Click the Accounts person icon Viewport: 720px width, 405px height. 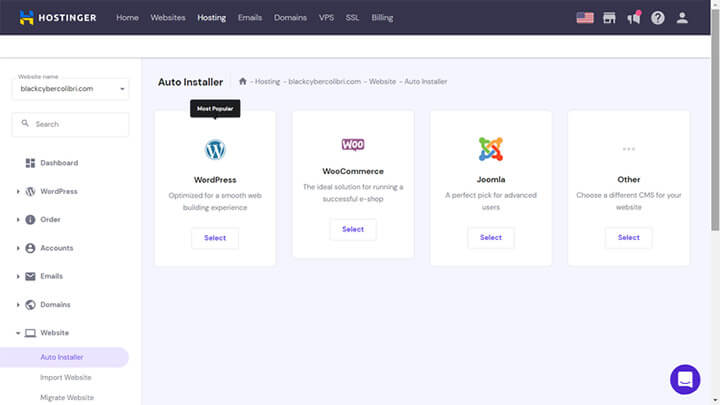(x=30, y=248)
